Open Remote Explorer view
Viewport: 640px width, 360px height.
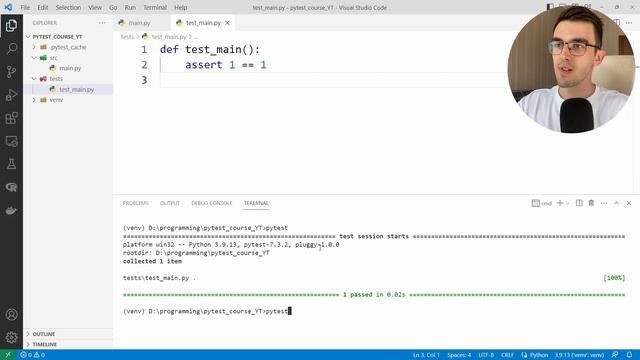point(11,141)
